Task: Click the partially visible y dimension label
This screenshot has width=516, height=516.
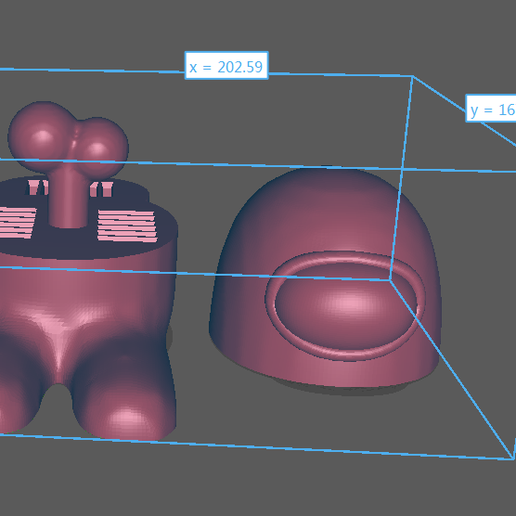Action: click(491, 108)
